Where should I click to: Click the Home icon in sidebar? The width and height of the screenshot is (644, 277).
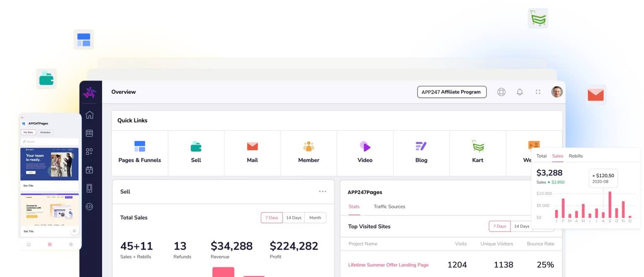(x=89, y=115)
